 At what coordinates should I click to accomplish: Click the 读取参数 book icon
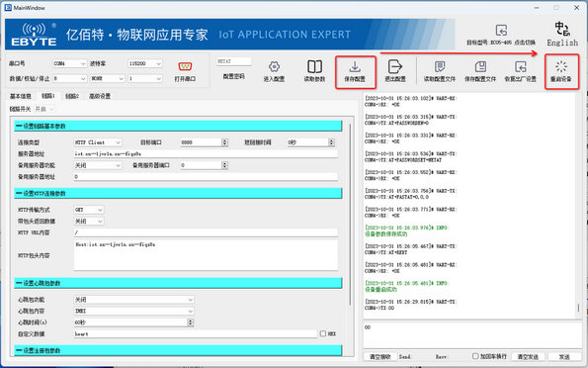[x=314, y=67]
